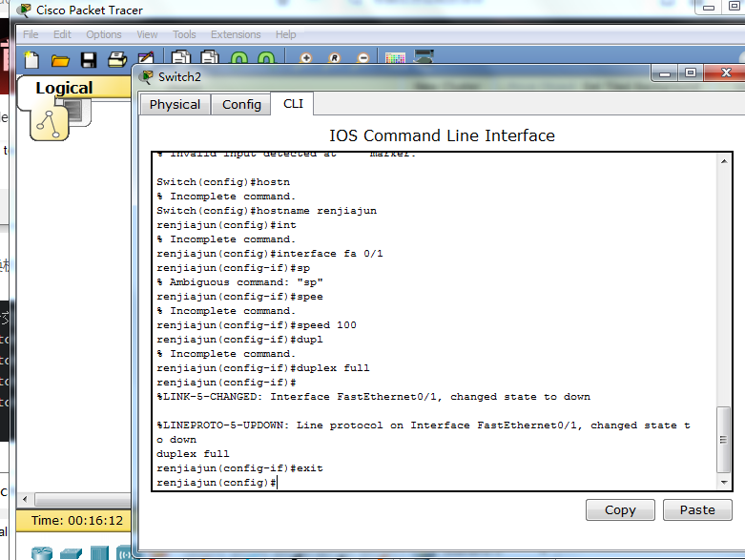
Task: Click the IOS Command Line Interface heading
Action: (442, 135)
